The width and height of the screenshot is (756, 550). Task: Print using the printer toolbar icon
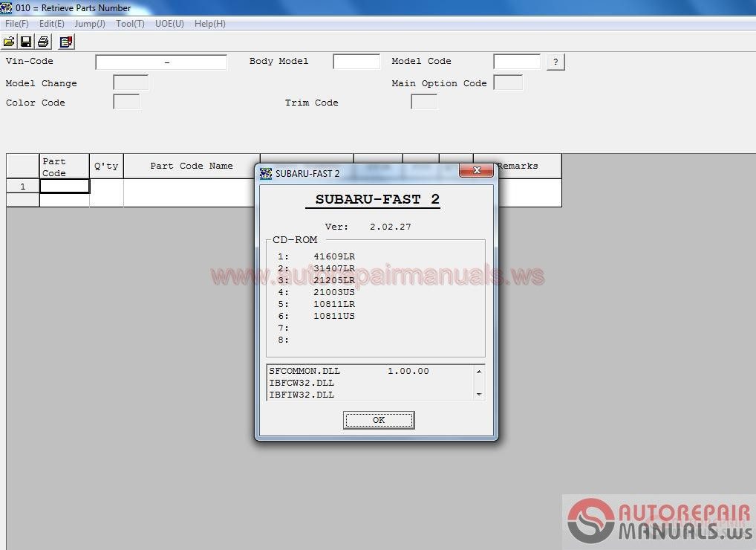click(43, 42)
